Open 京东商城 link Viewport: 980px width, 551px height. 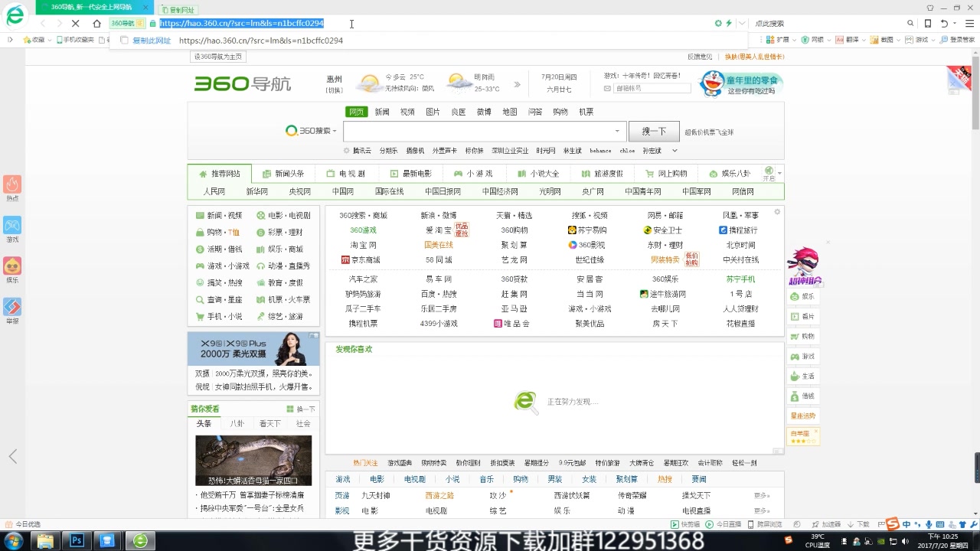pos(360,260)
